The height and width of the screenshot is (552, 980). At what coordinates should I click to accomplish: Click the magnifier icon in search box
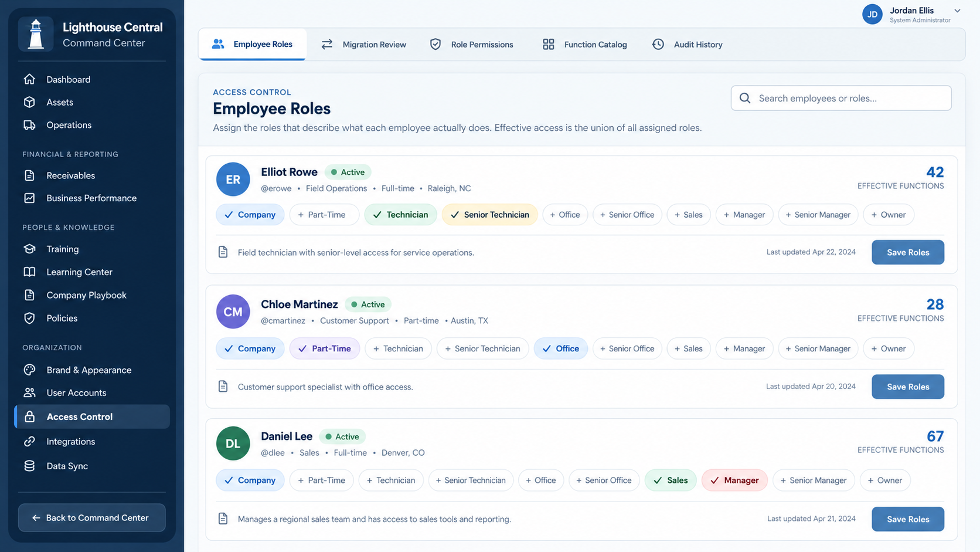click(x=745, y=98)
